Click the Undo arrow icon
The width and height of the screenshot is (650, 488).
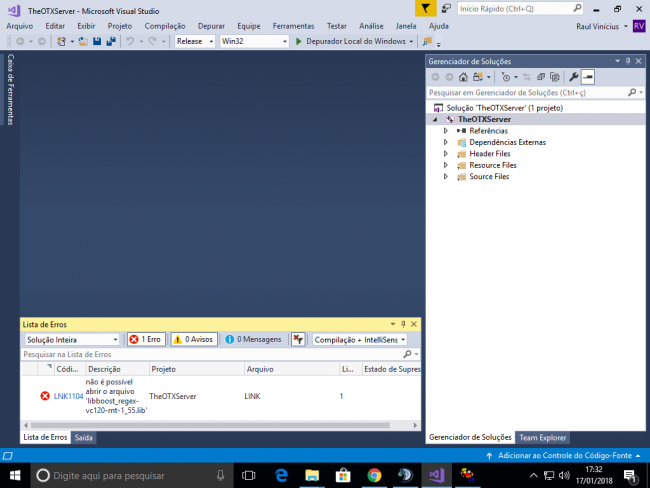click(x=130, y=41)
